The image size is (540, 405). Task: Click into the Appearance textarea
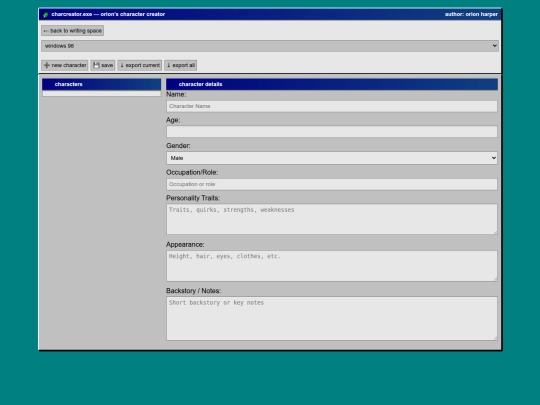tap(332, 266)
